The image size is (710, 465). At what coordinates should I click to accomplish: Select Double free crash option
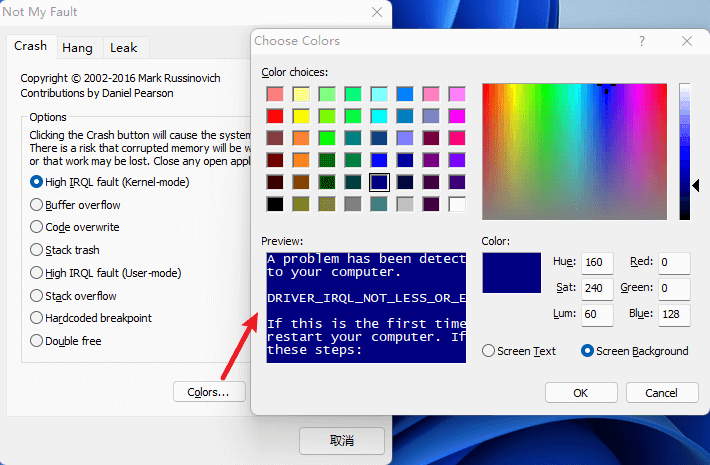37,341
